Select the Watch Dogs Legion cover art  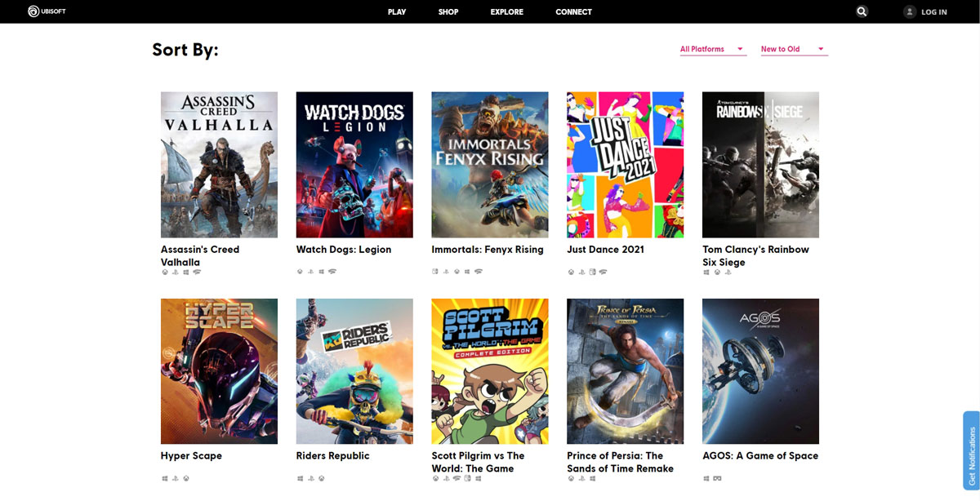(x=354, y=165)
